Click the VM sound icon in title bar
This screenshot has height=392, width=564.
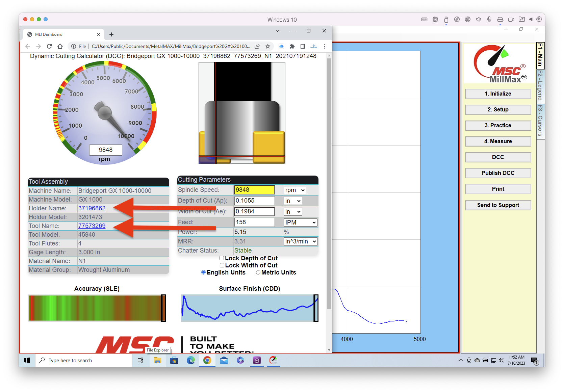(479, 19)
